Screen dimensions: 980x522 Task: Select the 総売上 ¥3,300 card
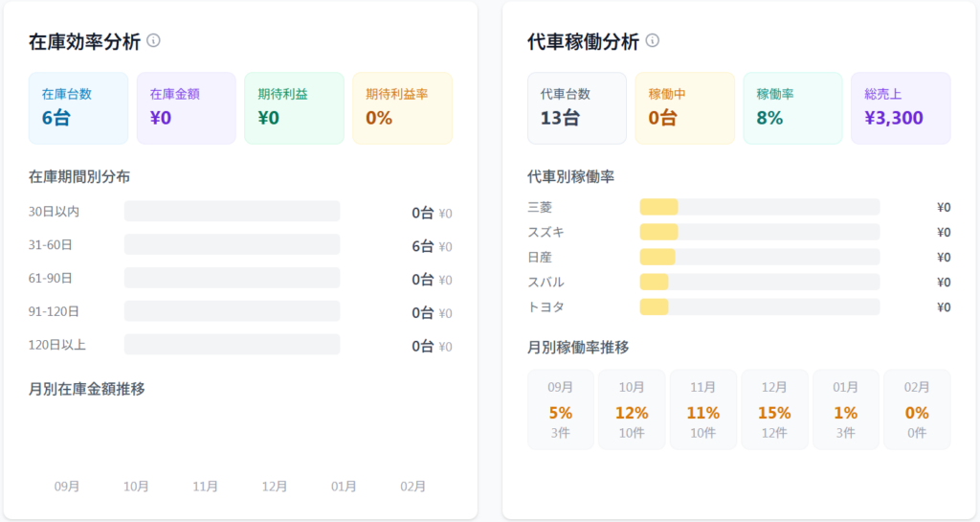click(901, 108)
